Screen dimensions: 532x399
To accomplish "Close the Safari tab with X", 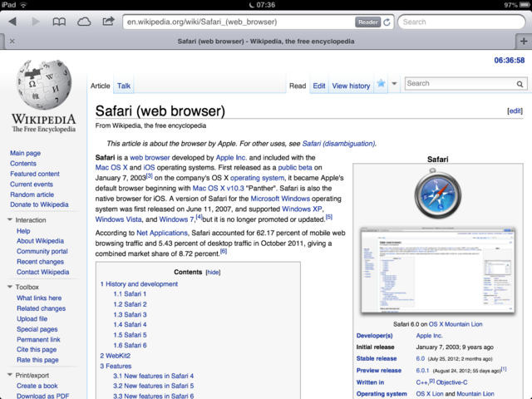I will [12, 41].
